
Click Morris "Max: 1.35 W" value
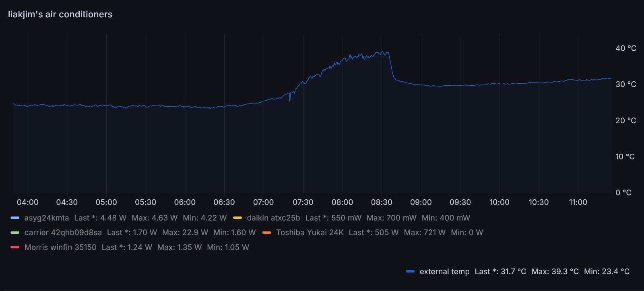180,247
